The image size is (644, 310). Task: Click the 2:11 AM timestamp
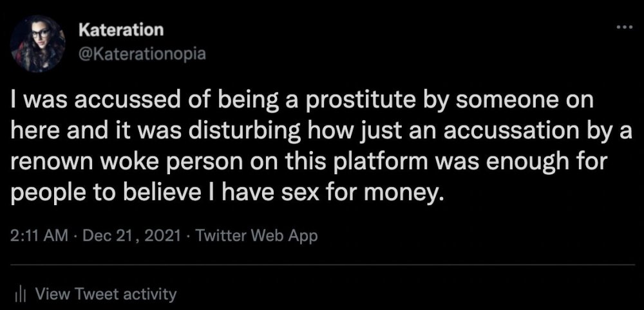(x=39, y=236)
